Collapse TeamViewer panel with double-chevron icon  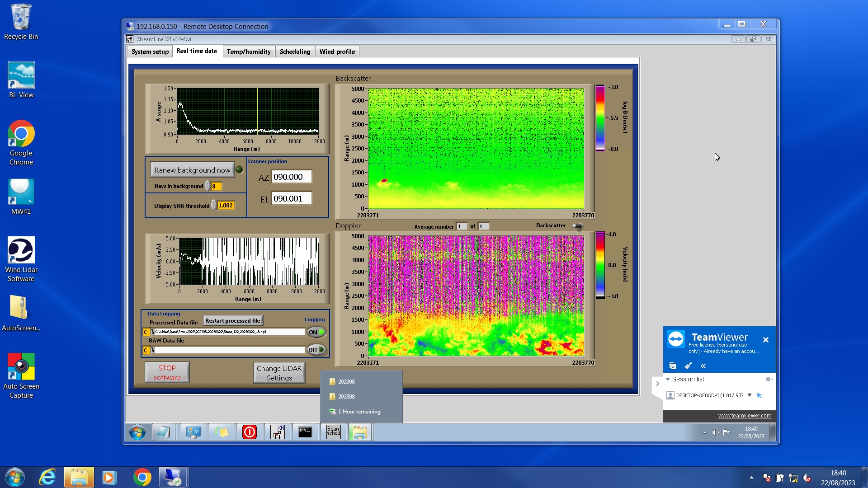[x=703, y=366]
